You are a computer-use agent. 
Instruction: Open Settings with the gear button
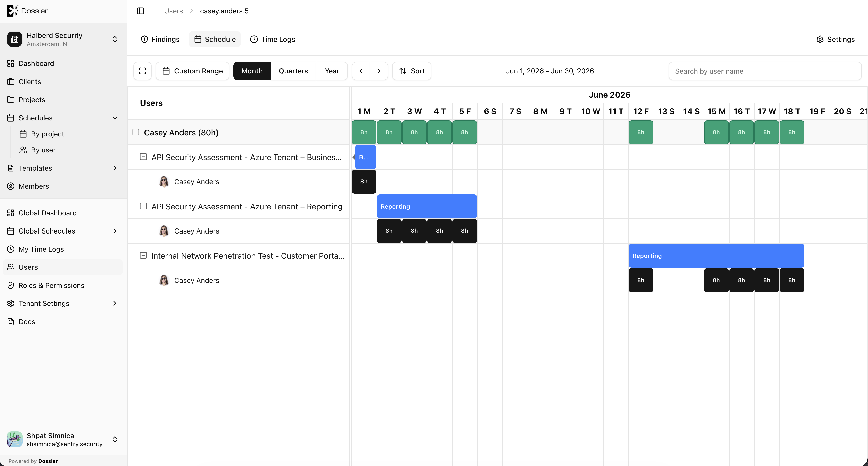point(836,40)
